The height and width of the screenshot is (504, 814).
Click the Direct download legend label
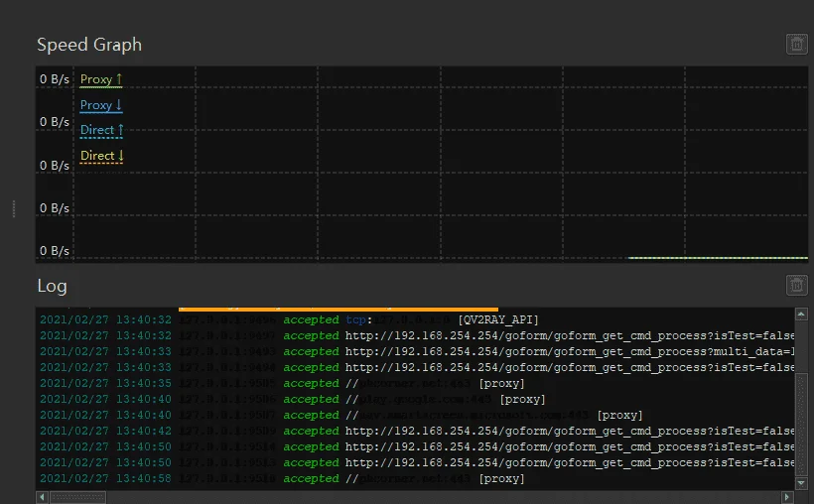[x=101, y=156]
